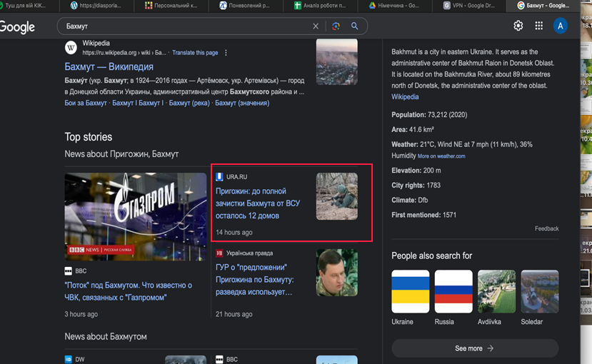
Task: Open the Google account avatar
Action: (561, 26)
